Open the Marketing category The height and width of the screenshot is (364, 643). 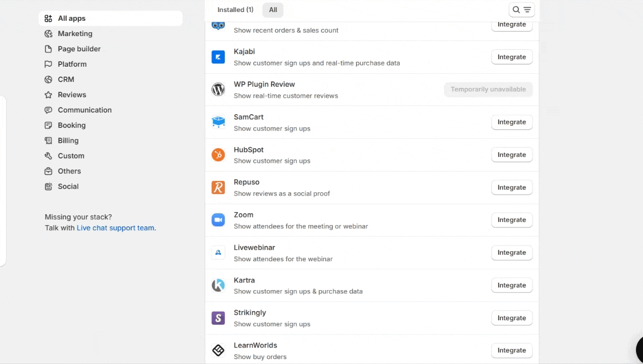point(75,34)
